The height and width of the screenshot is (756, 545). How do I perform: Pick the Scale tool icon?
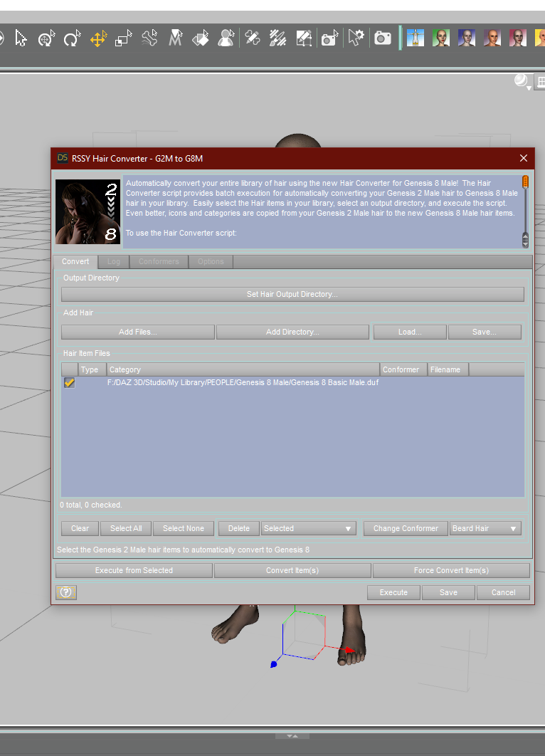point(124,38)
